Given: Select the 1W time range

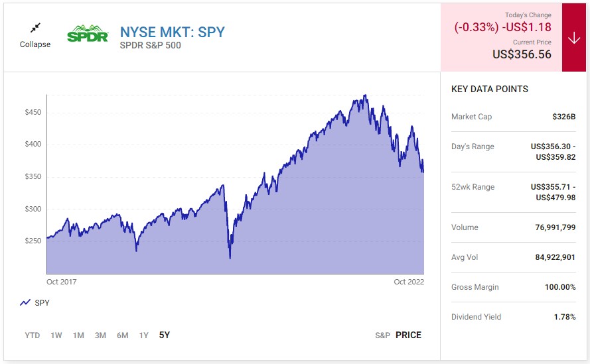Looking at the screenshot, I should tap(56, 335).
